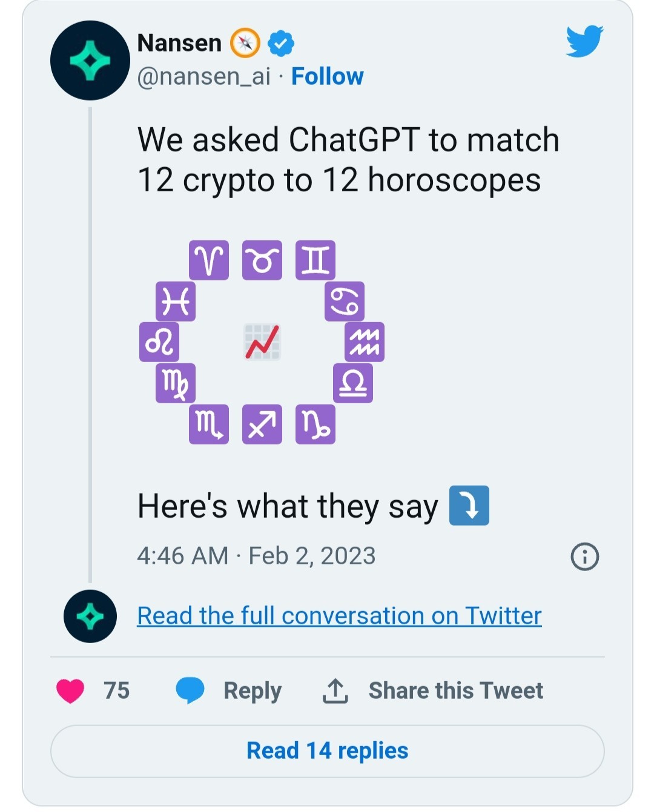This screenshot has height=812, width=654.
Task: Click the share upload arrow icon
Action: coord(335,691)
